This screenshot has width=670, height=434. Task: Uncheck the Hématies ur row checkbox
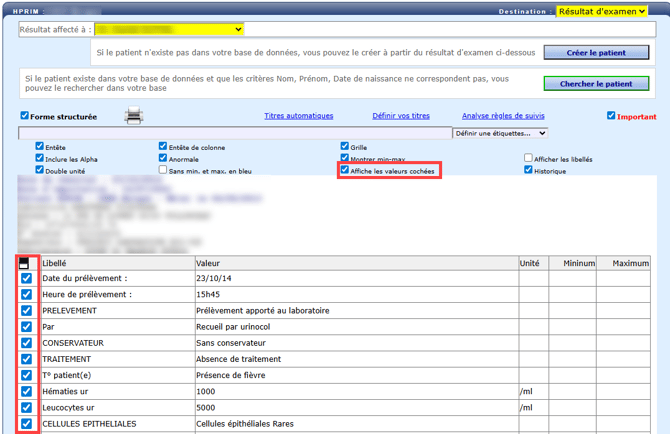(27, 391)
